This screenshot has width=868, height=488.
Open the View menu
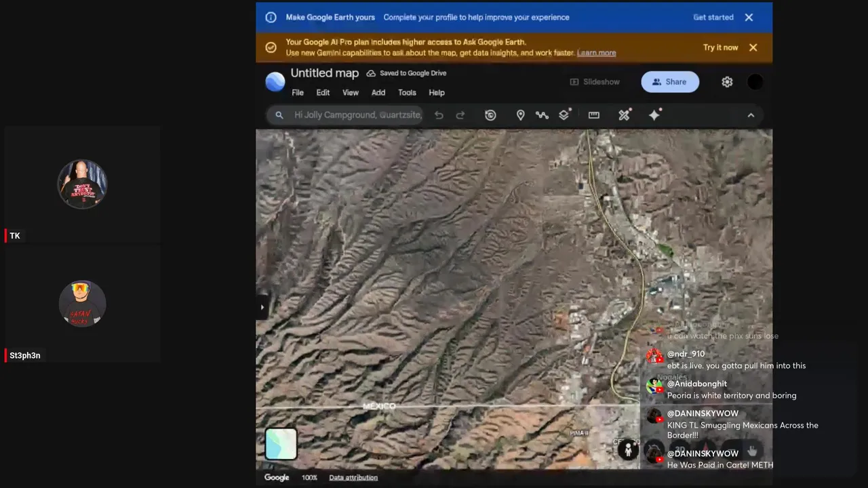[351, 93]
